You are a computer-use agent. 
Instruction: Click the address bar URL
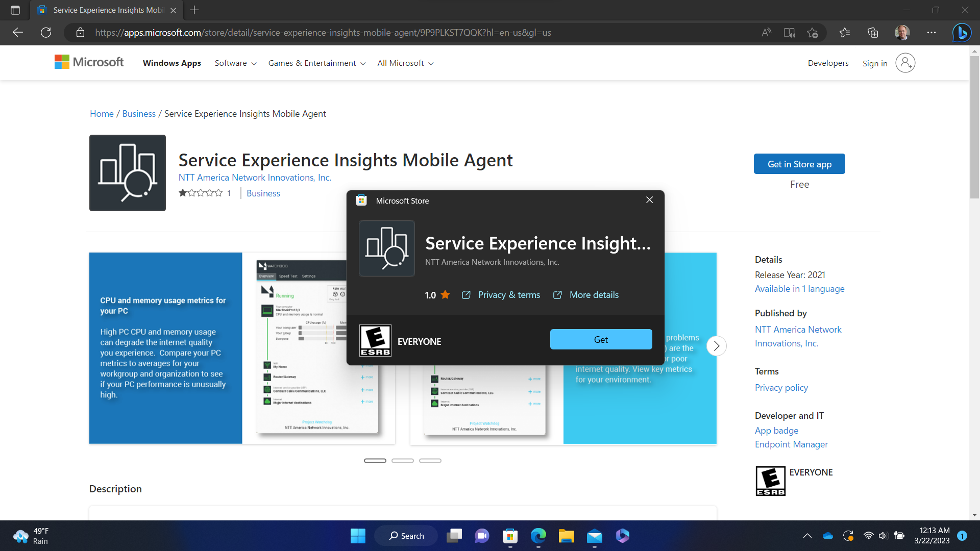(x=323, y=33)
